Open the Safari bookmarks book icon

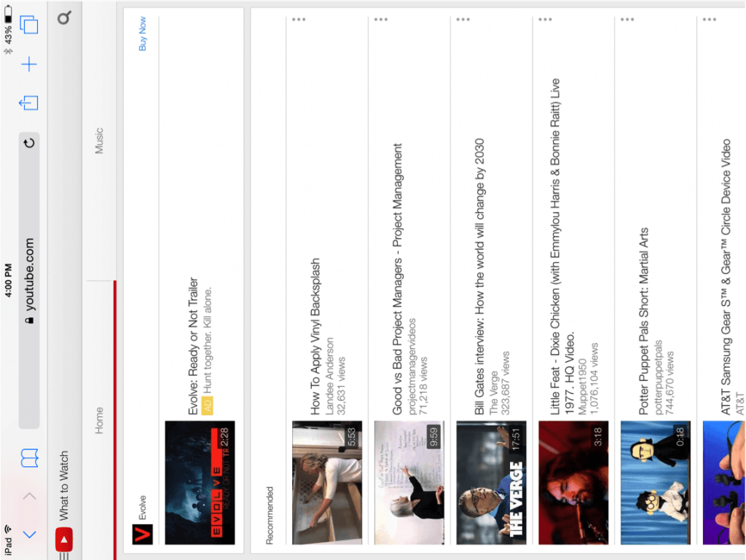click(29, 458)
